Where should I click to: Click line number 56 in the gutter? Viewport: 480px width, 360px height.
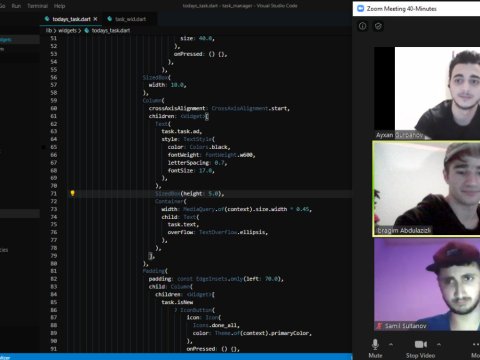(54, 77)
